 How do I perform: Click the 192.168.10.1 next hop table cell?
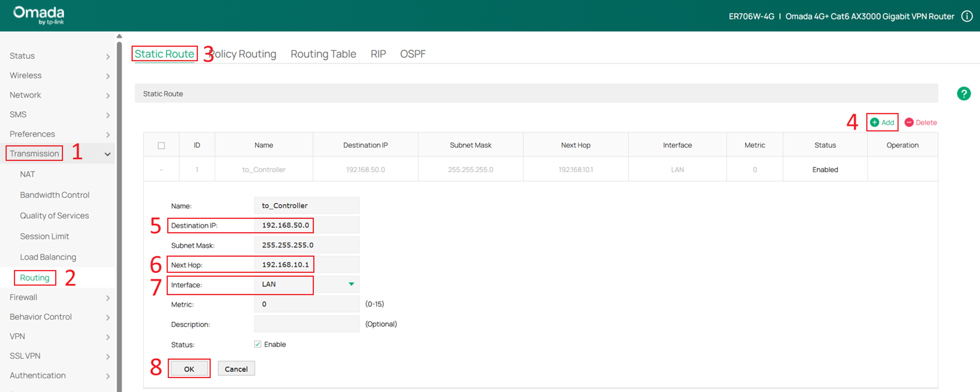[576, 170]
